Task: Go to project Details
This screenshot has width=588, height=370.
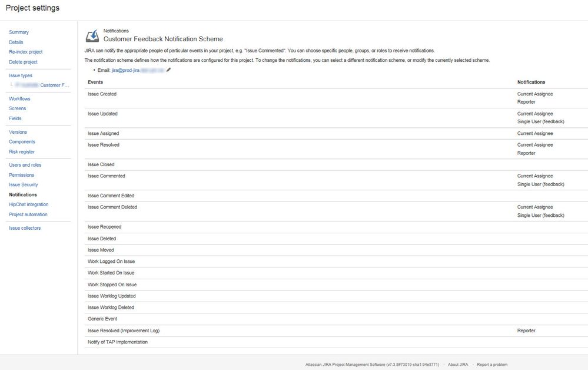Action: (16, 42)
